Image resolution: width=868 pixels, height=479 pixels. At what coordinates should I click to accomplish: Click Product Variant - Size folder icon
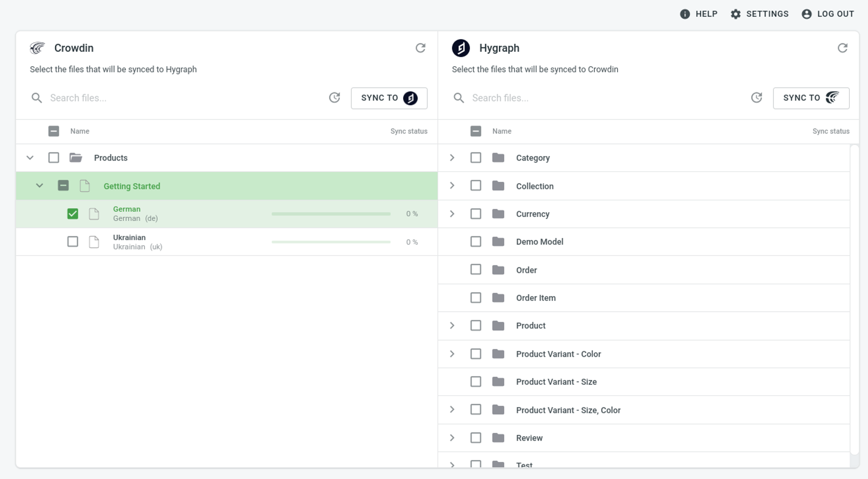pyautogui.click(x=498, y=382)
